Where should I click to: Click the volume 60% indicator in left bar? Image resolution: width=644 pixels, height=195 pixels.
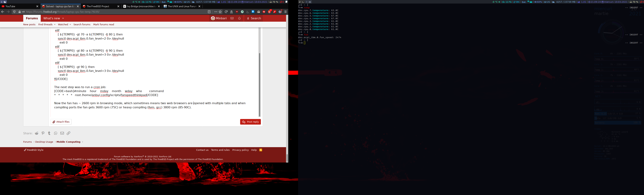click(178, 2)
